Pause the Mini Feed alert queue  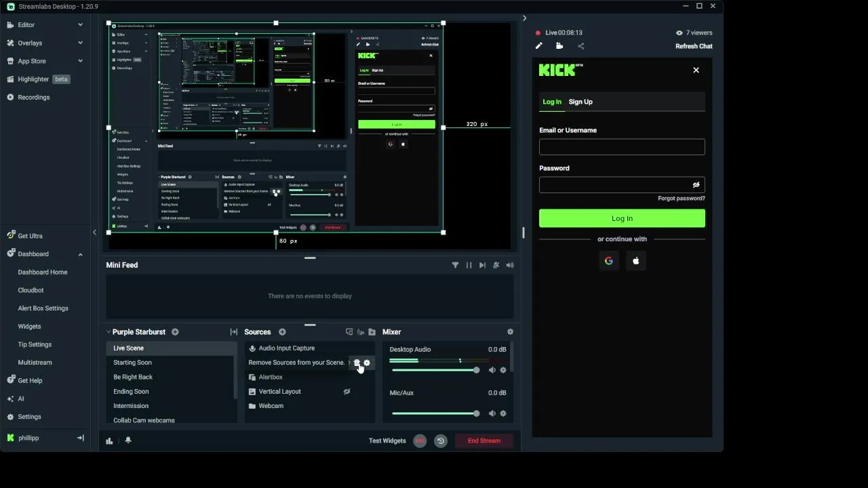(469, 265)
